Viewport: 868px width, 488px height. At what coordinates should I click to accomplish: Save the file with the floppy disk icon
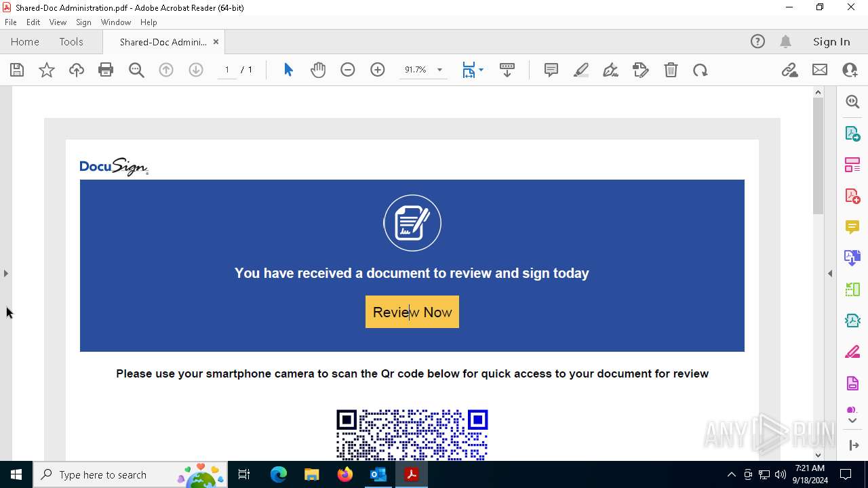[17, 70]
